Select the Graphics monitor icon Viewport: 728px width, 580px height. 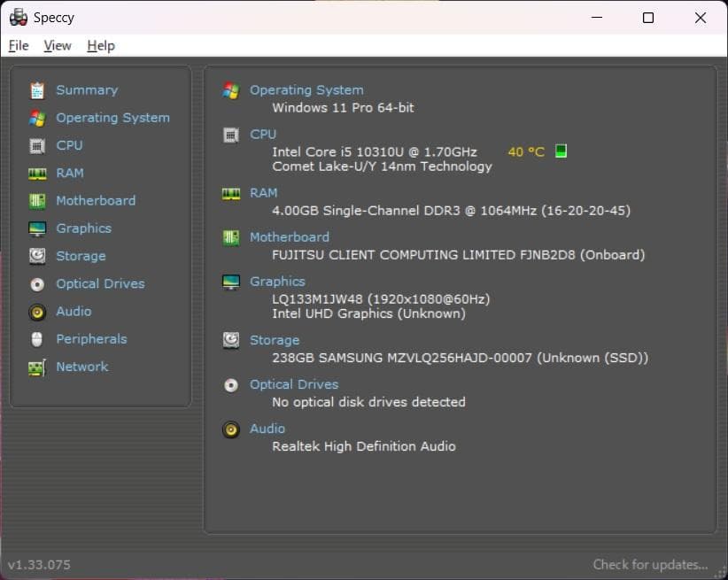click(37, 228)
